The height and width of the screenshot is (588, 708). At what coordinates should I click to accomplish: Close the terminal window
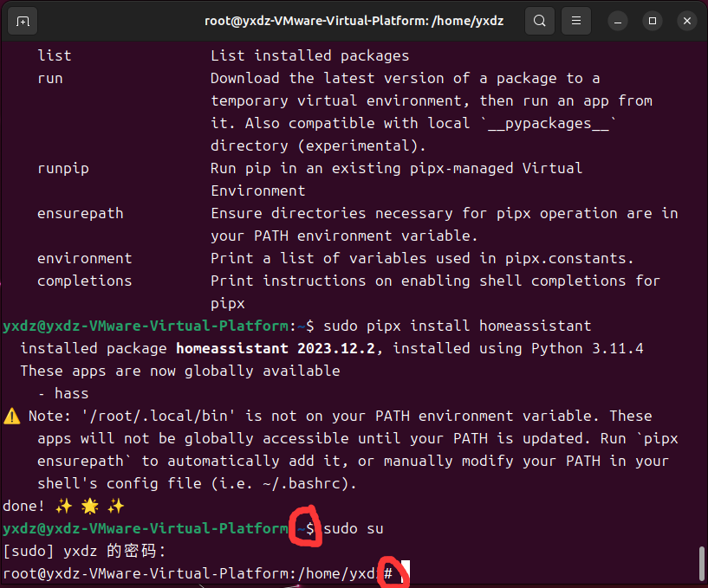(687, 21)
